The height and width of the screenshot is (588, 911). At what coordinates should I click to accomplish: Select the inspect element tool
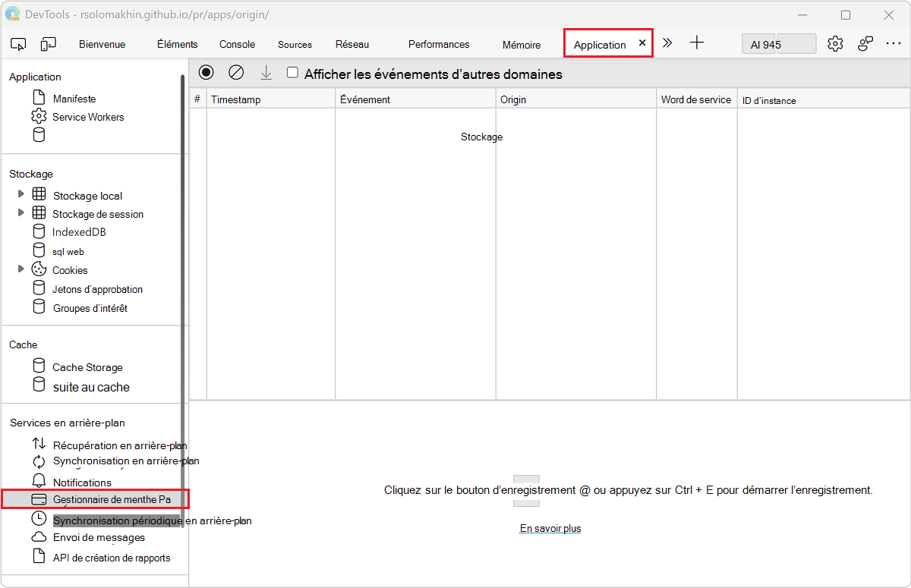click(x=18, y=43)
